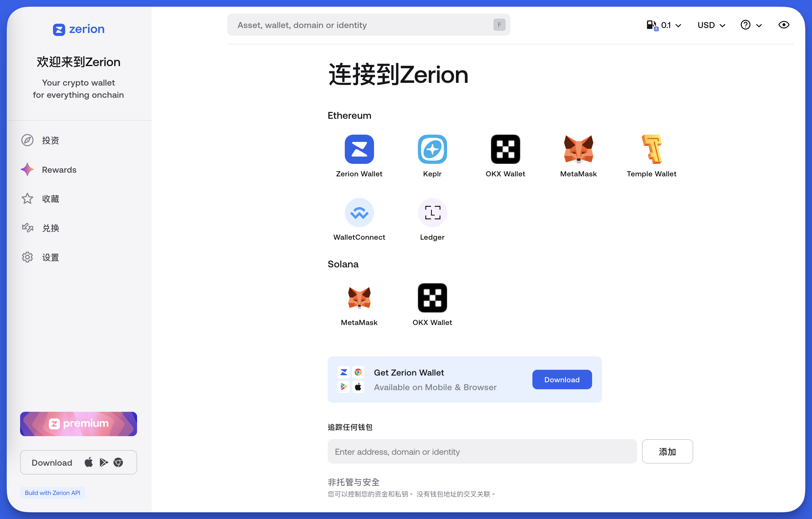The width and height of the screenshot is (812, 519).
Task: Open Build with Zerion API link
Action: coord(53,493)
